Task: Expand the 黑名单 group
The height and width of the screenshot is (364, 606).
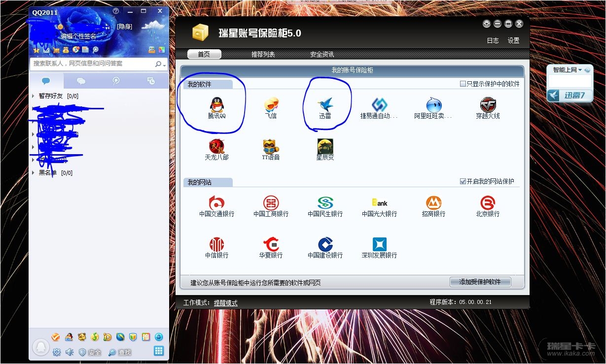Action: pos(33,173)
